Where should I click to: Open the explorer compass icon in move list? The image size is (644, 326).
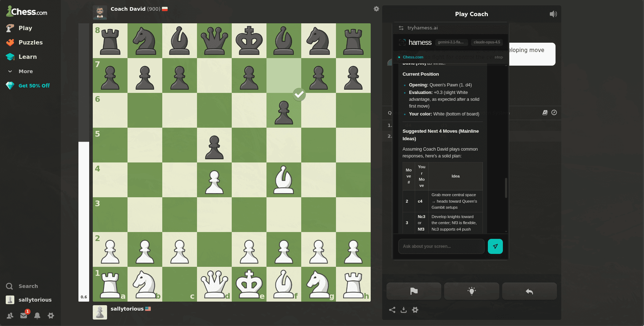(x=554, y=113)
